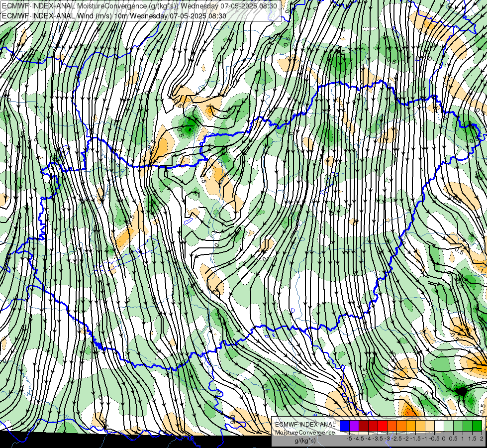Click the white swatch in the legend
Image resolution: width=487 pixels, height=448 pixels.
click(x=439, y=426)
